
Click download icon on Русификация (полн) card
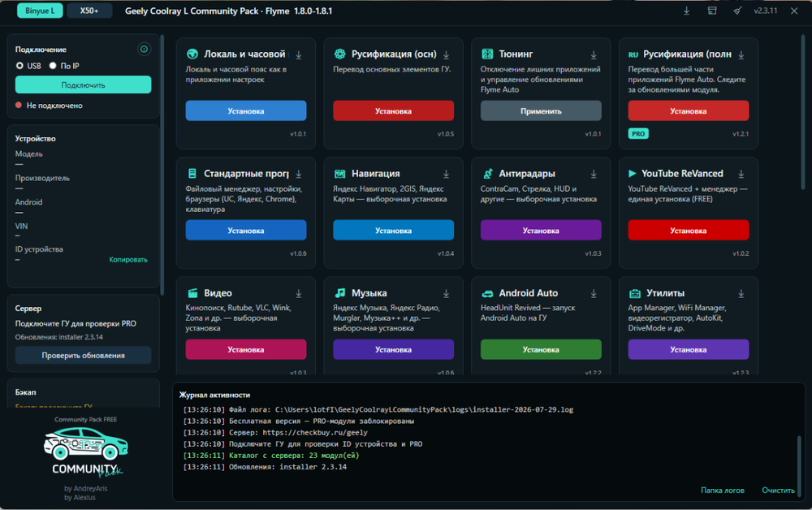point(741,55)
